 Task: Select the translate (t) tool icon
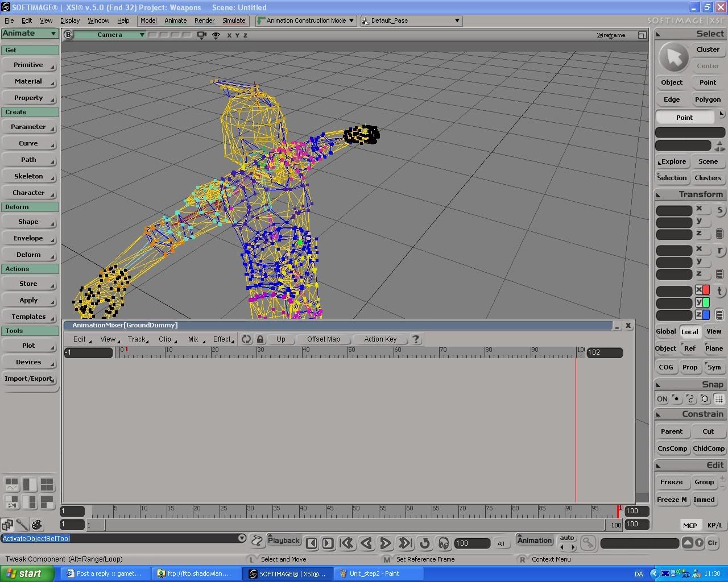coord(719,291)
